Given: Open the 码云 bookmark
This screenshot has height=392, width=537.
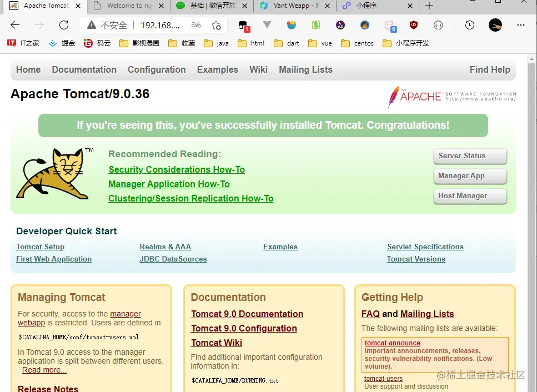Looking at the screenshot, I should coord(97,43).
